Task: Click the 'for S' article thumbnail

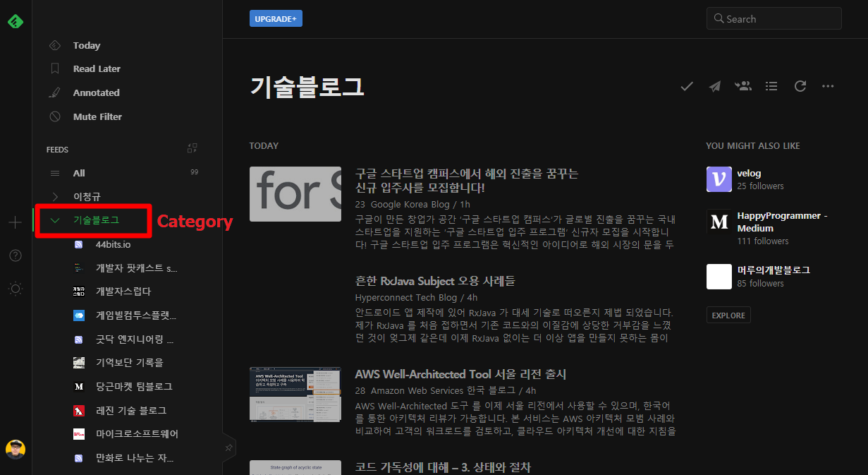Action: (x=295, y=194)
